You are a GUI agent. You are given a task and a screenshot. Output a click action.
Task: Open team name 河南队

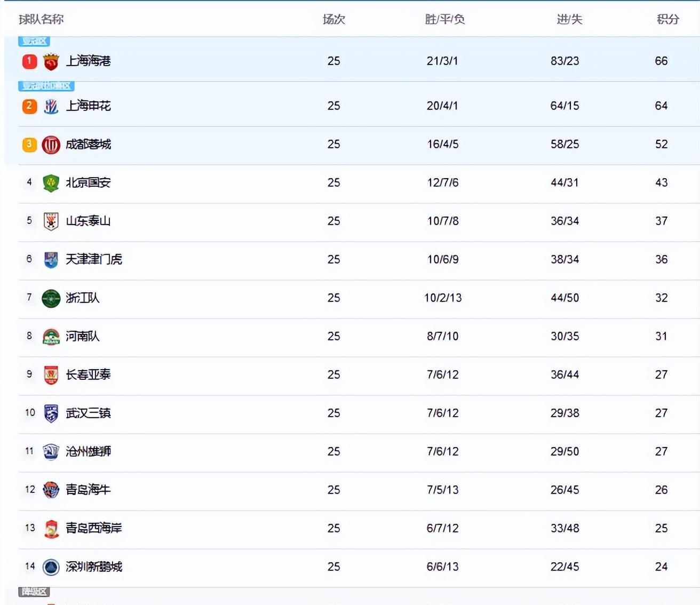pyautogui.click(x=83, y=336)
